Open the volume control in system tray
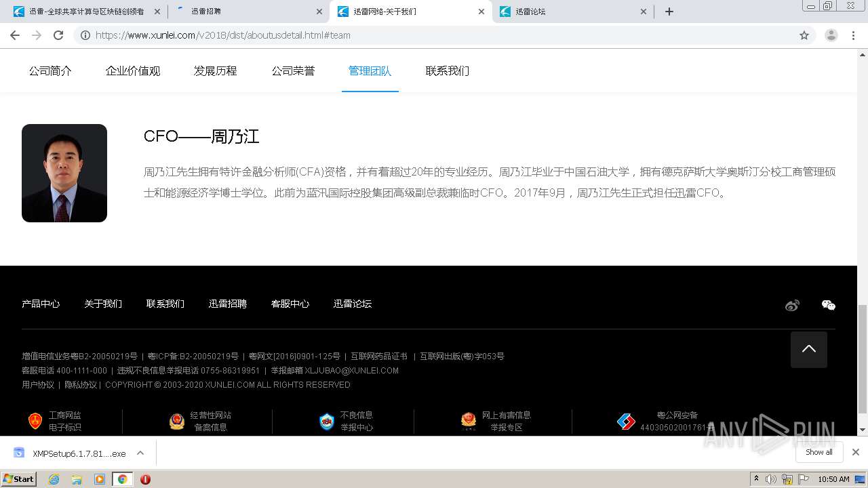Image resolution: width=868 pixels, height=488 pixels. [x=771, y=479]
